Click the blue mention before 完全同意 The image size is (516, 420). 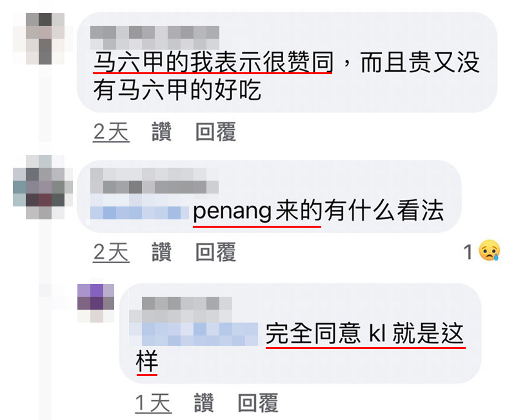click(x=193, y=334)
